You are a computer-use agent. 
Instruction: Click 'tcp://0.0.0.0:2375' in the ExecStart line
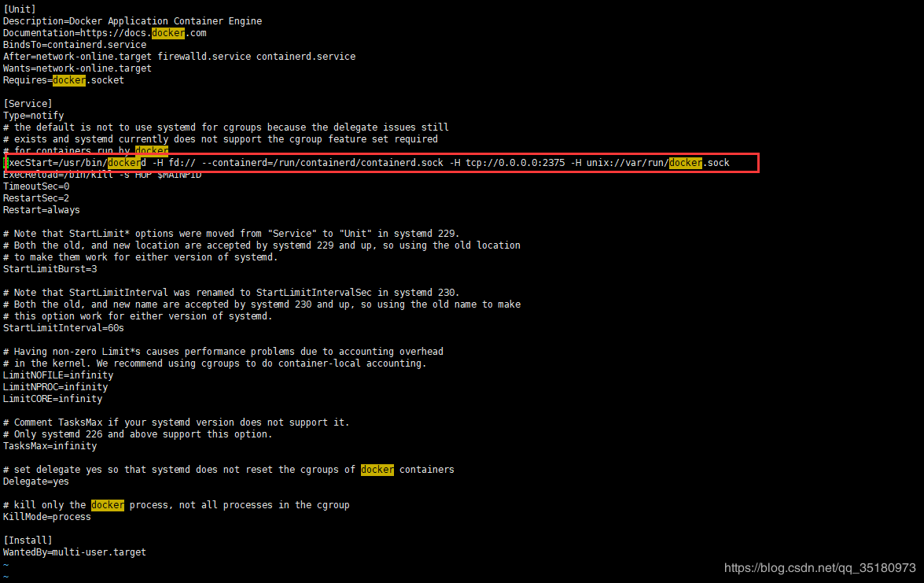point(515,163)
